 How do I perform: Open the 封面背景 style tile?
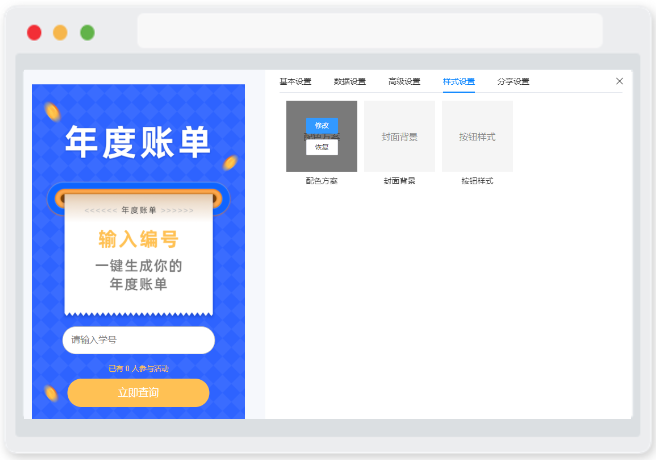click(x=400, y=136)
